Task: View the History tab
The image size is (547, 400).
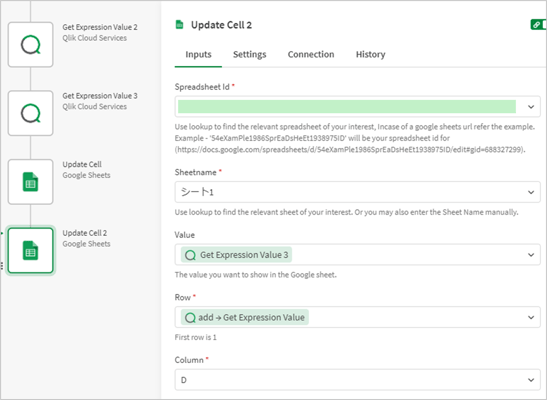Action: click(x=370, y=54)
